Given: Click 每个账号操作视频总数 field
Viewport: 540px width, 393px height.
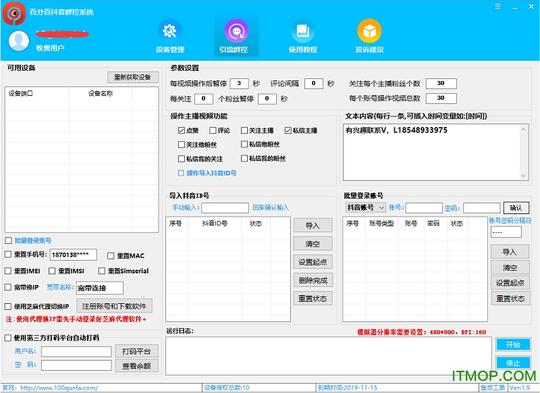Looking at the screenshot, I should point(441,98).
